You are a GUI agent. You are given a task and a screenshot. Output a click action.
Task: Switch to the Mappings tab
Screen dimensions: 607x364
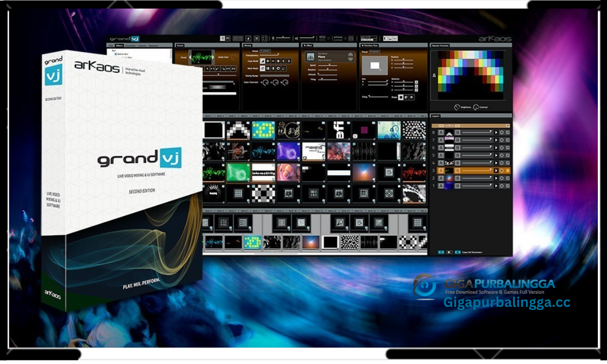[x=153, y=45]
